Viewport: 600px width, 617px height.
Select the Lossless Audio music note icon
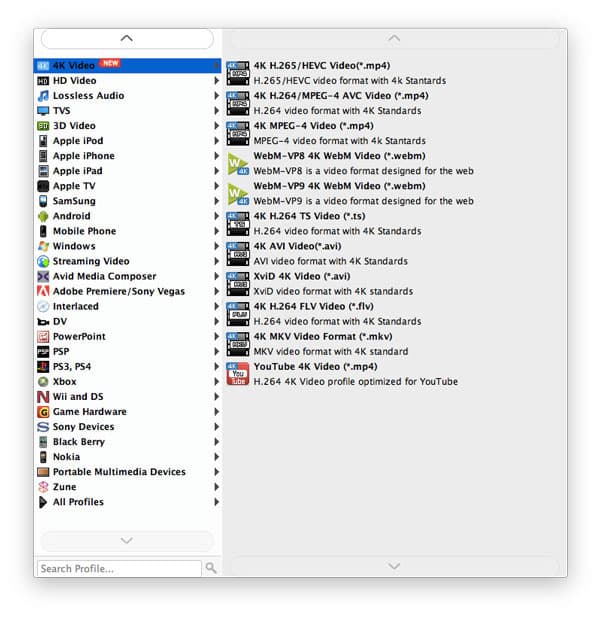[x=43, y=96]
